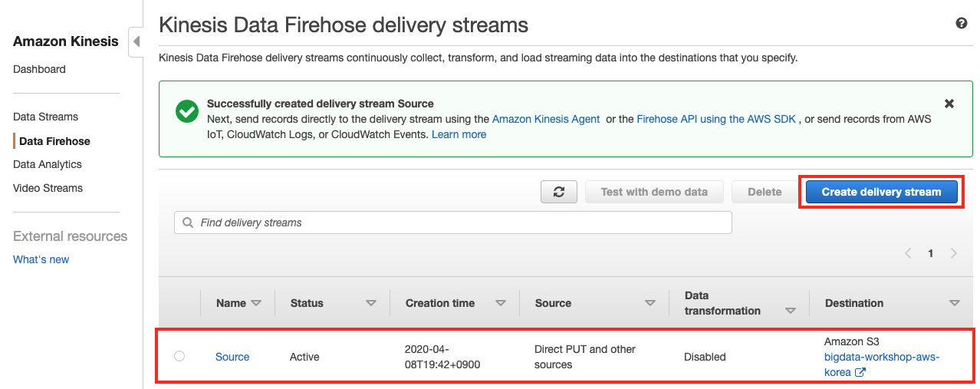Viewport: 980px width, 389px height.
Task: Select Data Firehose in the sidebar
Action: (54, 141)
